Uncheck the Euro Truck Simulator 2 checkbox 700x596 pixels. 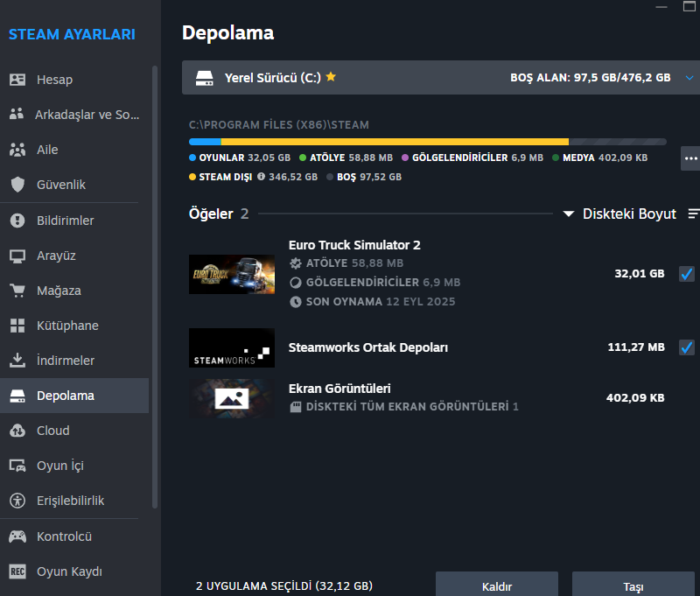(687, 274)
